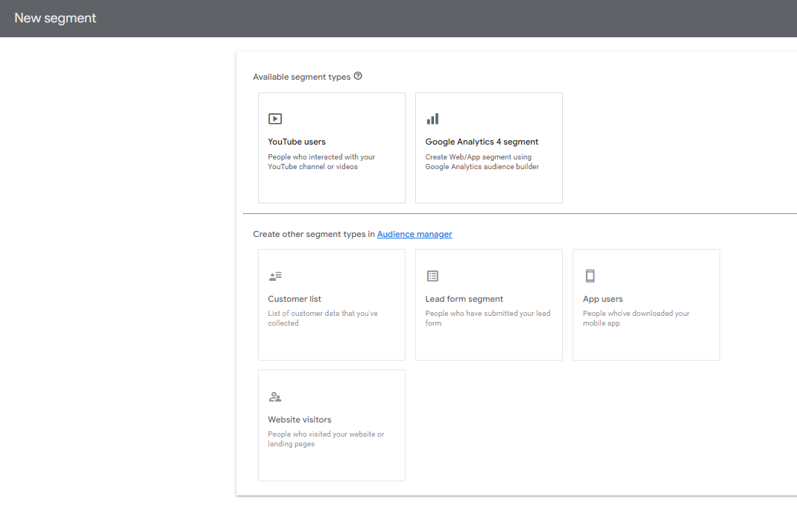Pick the Lead form segment title
The image size is (797, 532).
pyautogui.click(x=464, y=299)
